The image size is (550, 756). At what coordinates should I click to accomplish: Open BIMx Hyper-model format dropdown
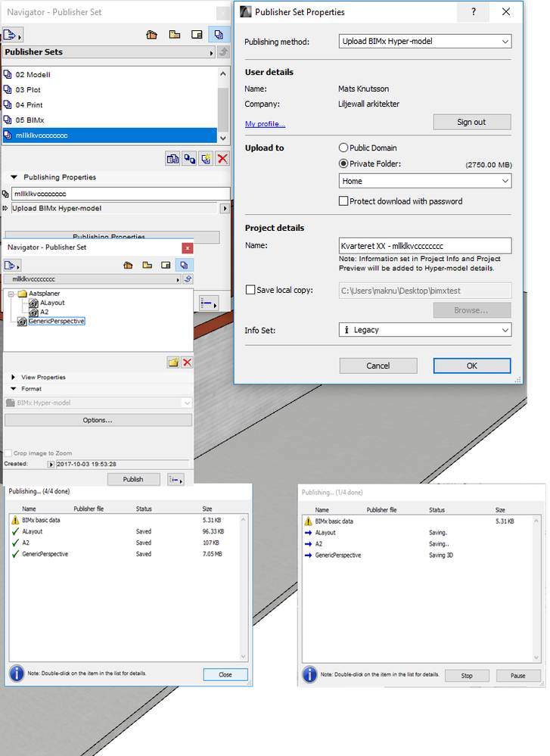click(x=98, y=403)
